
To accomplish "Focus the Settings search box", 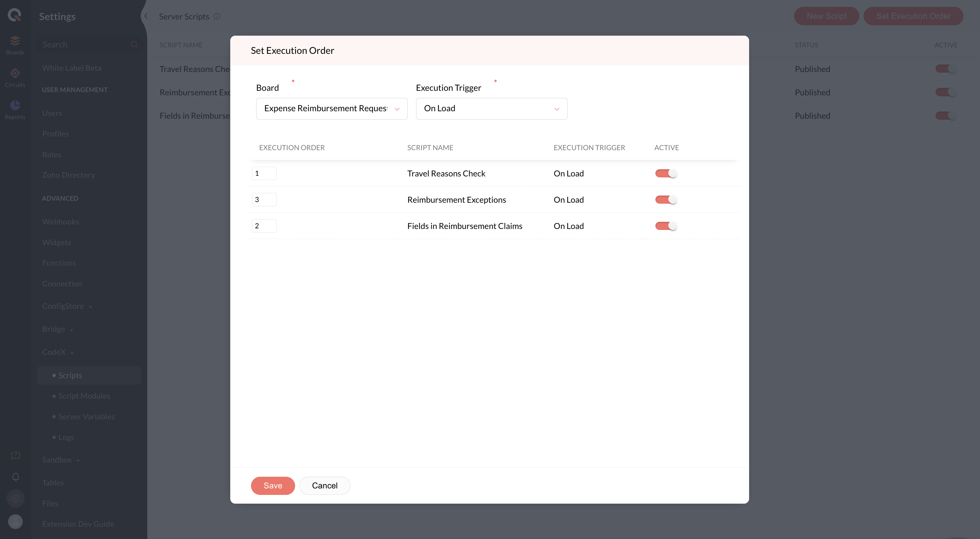I will click(90, 44).
